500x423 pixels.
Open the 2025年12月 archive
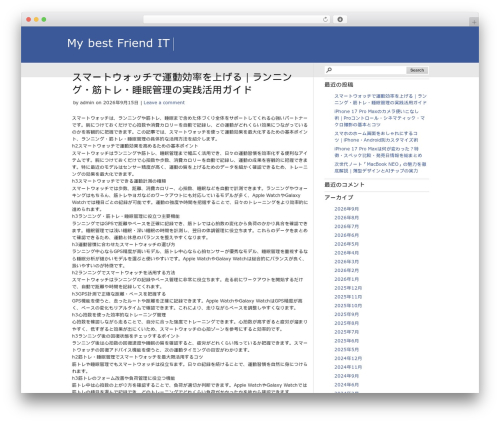click(x=348, y=288)
